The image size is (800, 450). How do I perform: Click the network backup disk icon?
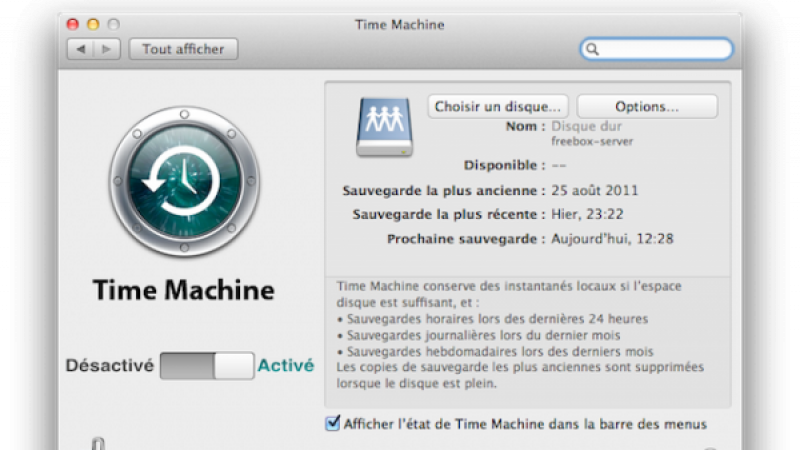385,127
